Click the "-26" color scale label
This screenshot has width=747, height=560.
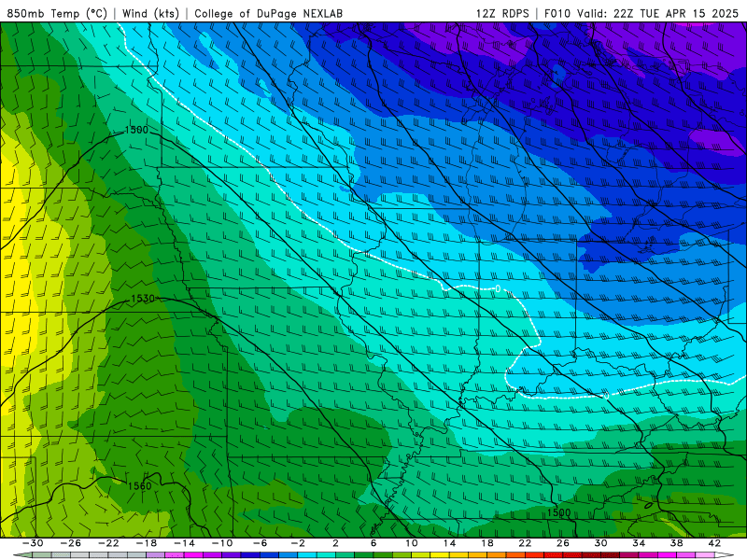click(71, 543)
